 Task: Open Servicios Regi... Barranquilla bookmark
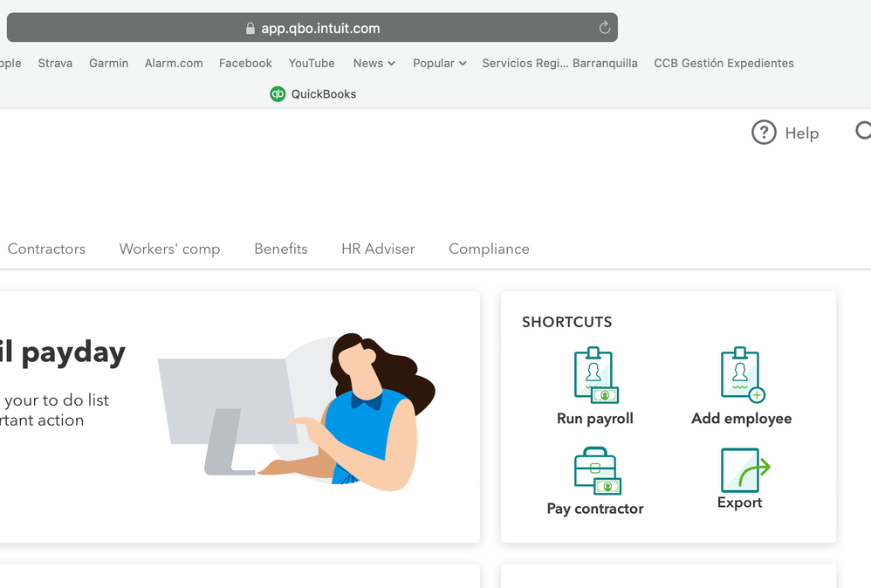tap(560, 64)
